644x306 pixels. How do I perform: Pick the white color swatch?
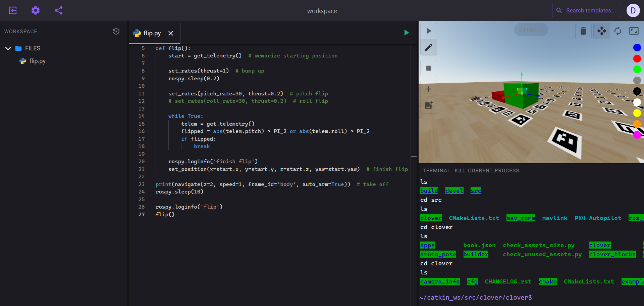[637, 102]
